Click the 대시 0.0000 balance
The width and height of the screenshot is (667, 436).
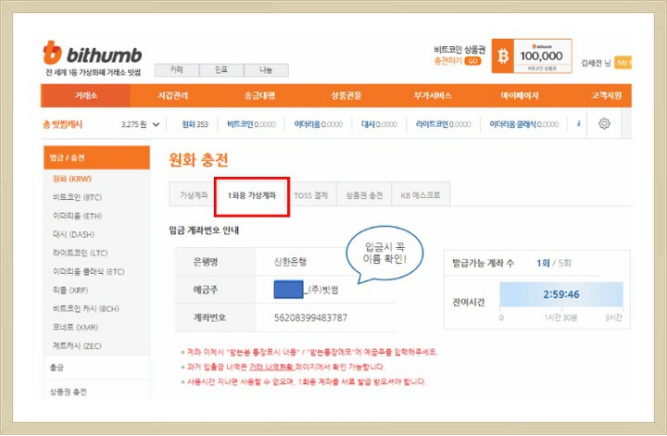coord(379,124)
